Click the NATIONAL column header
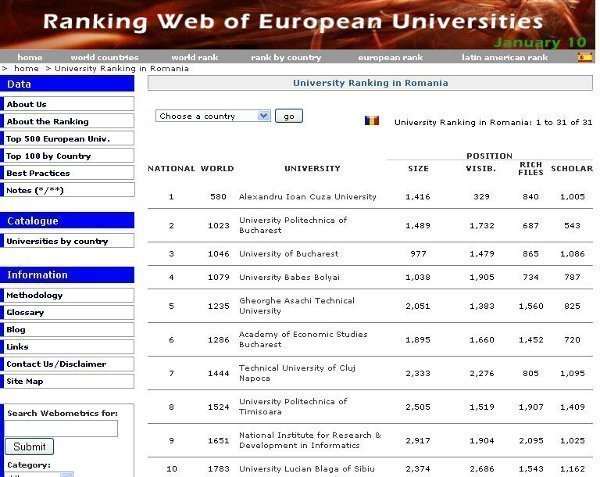 coord(171,168)
